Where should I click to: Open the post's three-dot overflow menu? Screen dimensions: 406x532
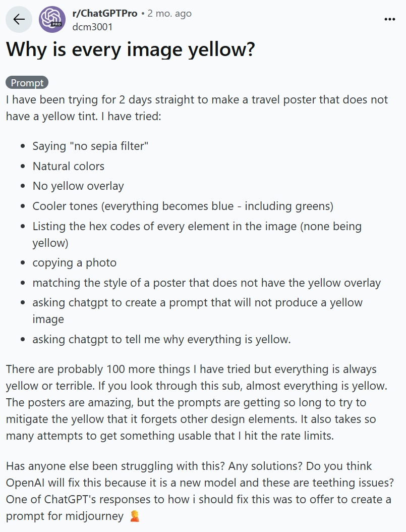tap(389, 20)
